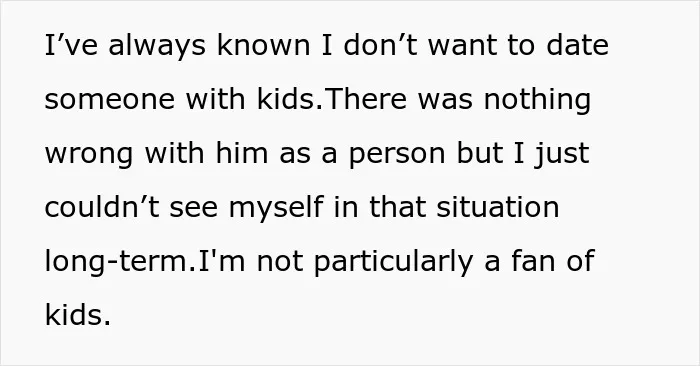This screenshot has width=700, height=366.
Task: Select the word "known"
Action: pos(263,45)
